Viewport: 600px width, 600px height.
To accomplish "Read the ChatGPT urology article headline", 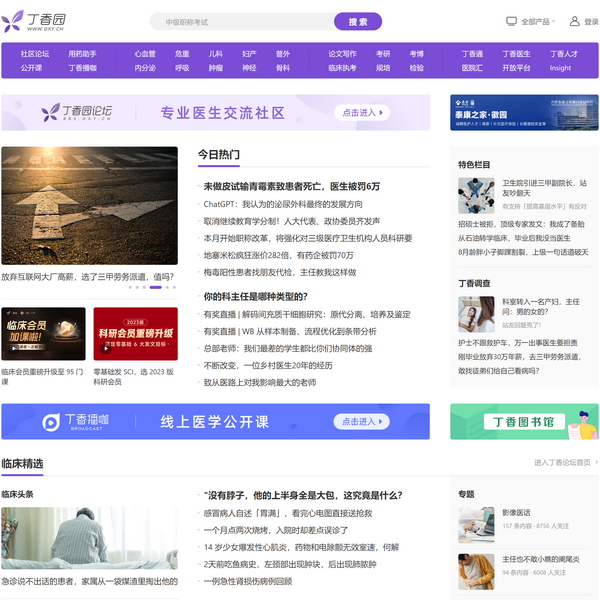I will click(x=283, y=204).
